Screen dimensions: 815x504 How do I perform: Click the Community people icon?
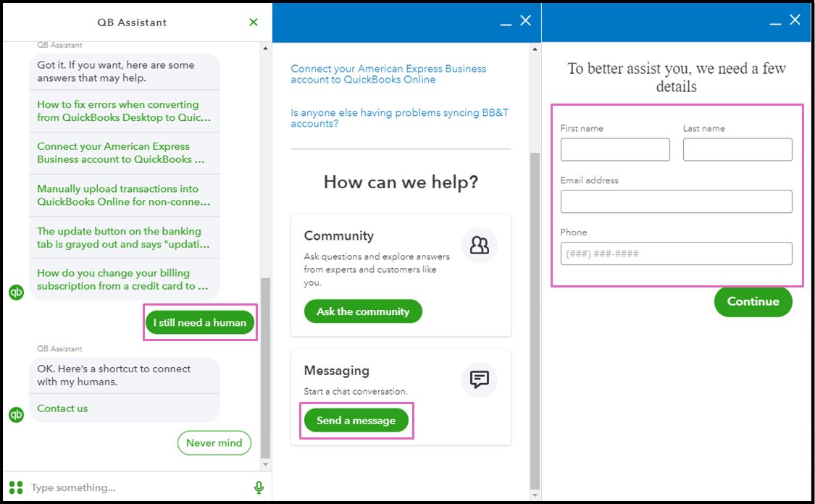tap(480, 245)
